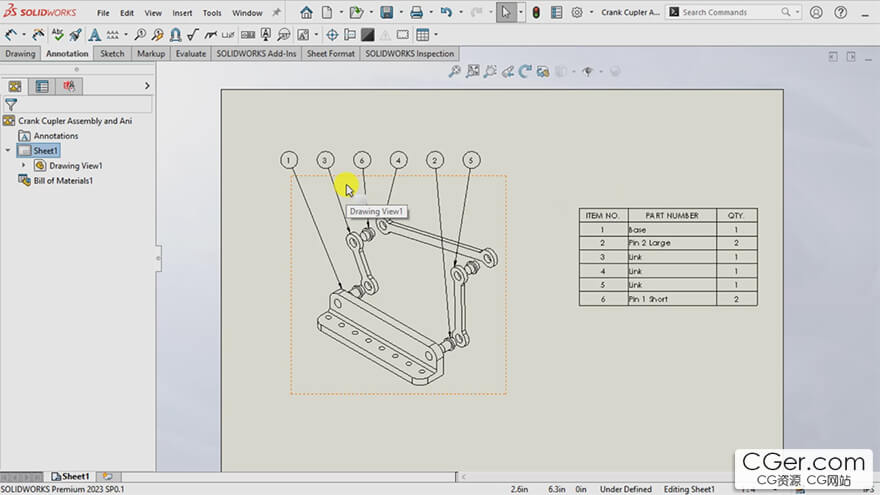Image resolution: width=880 pixels, height=495 pixels.
Task: Open the Options gear dropdown arrow
Action: 591,12
